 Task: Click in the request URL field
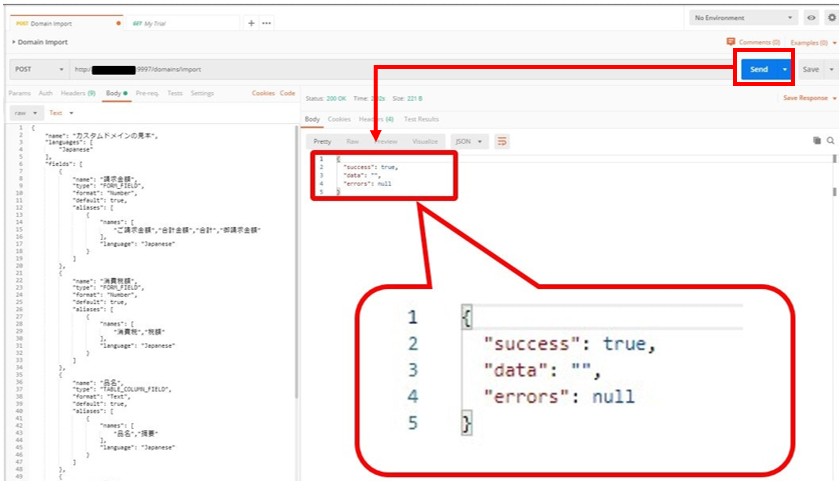[402, 70]
